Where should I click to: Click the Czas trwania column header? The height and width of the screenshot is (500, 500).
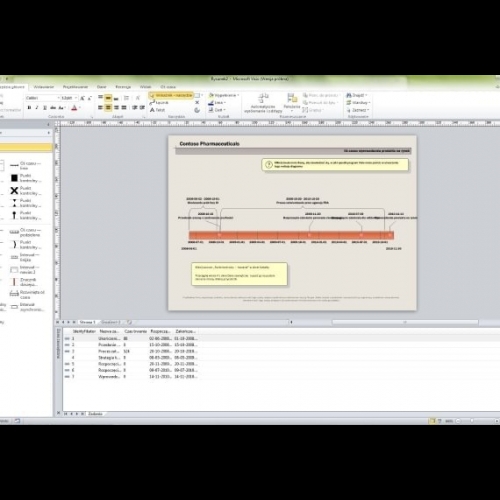pyautogui.click(x=135, y=331)
